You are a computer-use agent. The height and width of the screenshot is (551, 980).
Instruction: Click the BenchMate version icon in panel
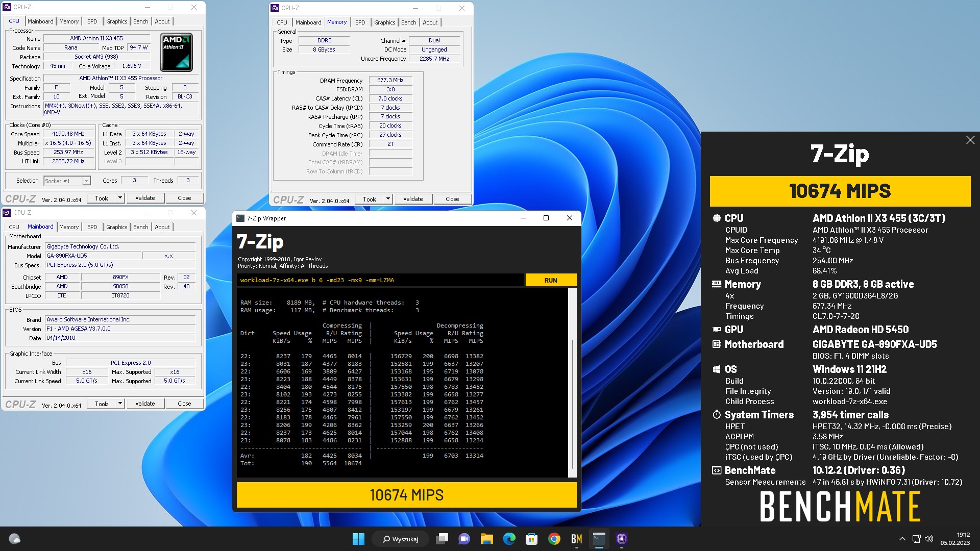tap(717, 470)
